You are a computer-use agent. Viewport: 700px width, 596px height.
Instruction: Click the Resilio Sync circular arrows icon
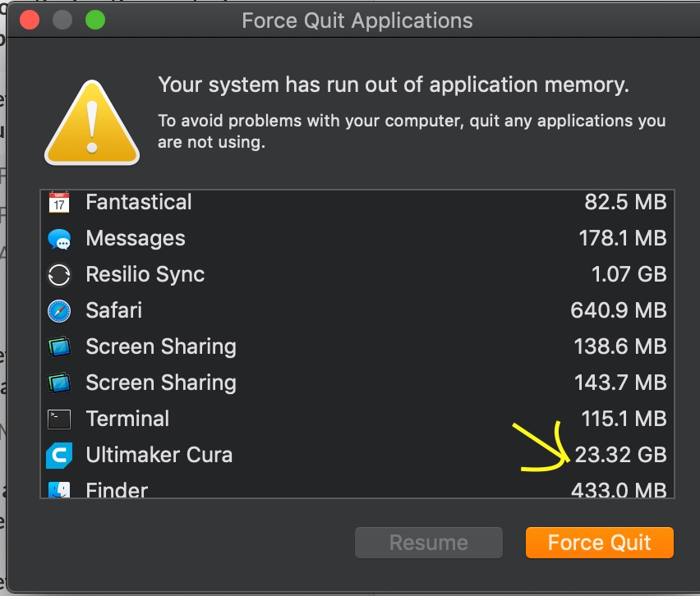(x=59, y=275)
